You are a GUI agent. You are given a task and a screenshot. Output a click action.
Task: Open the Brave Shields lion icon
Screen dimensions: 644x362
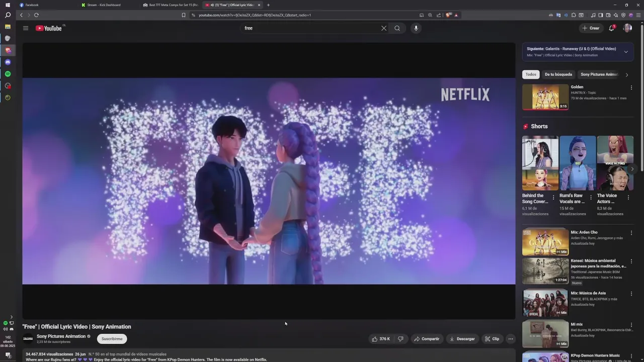[448, 15]
